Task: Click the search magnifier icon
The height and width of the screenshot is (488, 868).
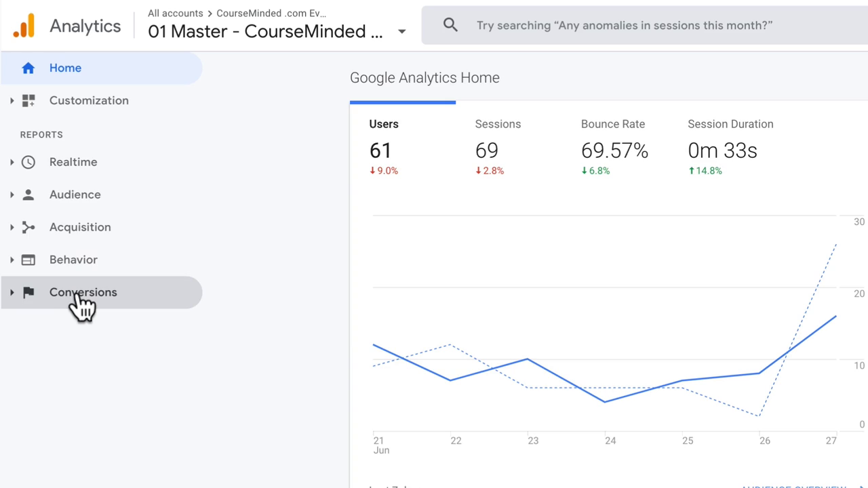Action: click(x=450, y=25)
